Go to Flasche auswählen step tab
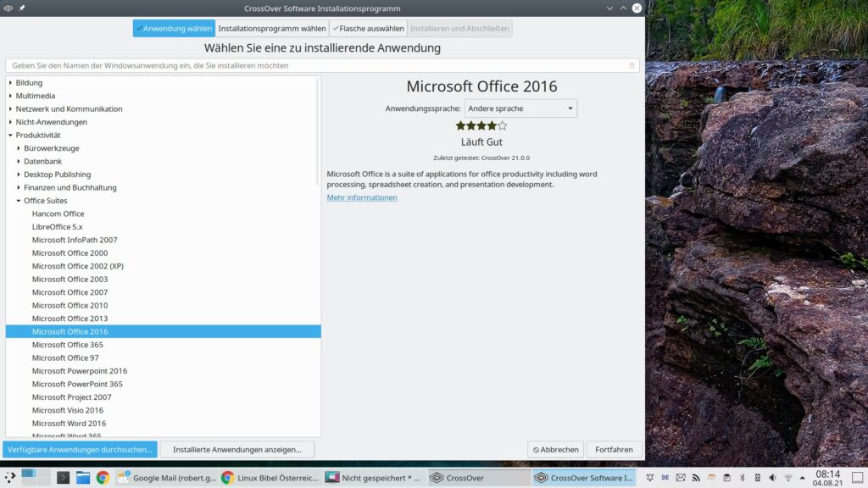868x488 pixels. (368, 28)
